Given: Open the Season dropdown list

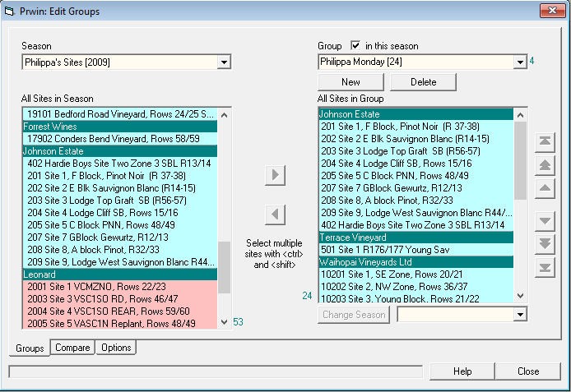Looking at the screenshot, I should click(x=224, y=62).
